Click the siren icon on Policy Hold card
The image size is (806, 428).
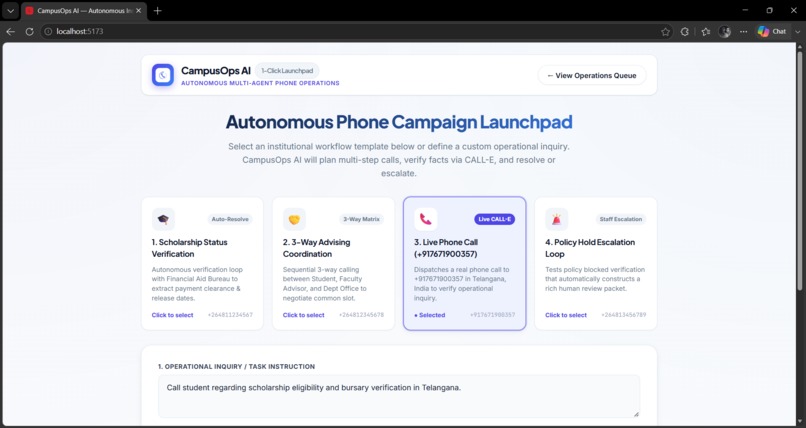557,219
